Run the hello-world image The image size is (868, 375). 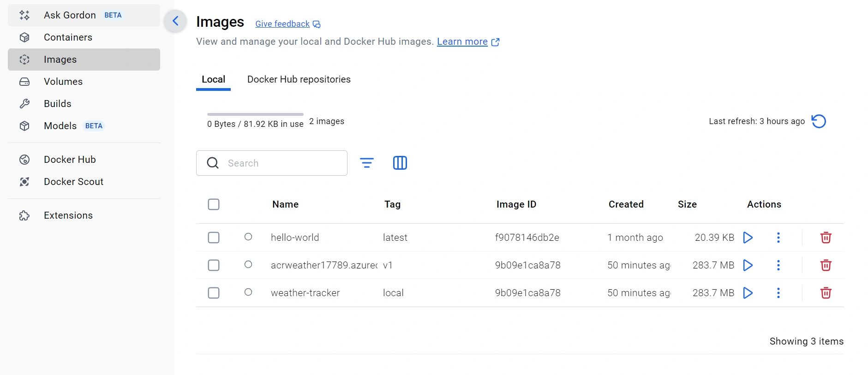tap(748, 238)
